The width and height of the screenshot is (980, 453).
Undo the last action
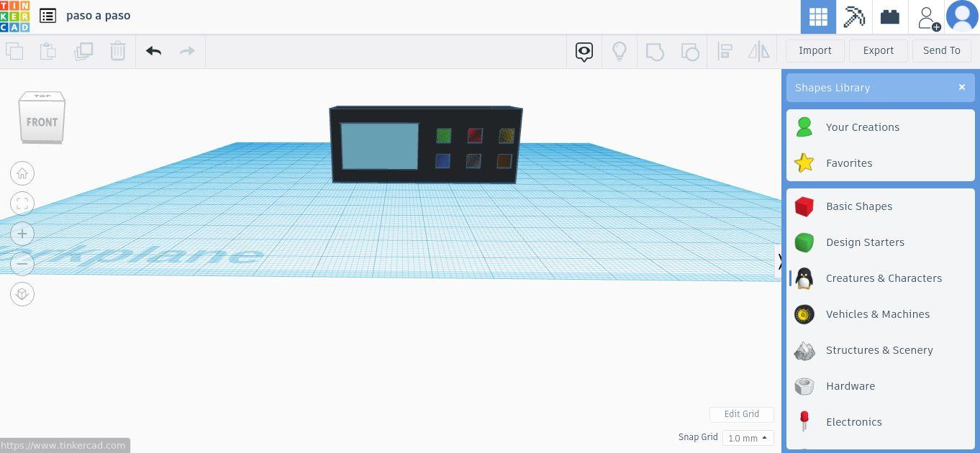[153, 51]
